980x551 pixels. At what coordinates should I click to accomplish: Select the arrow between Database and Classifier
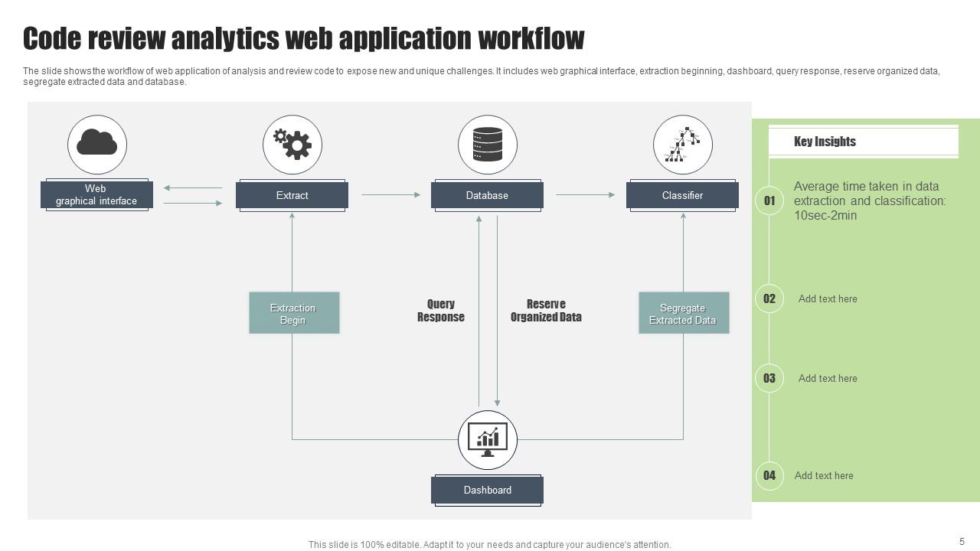click(x=585, y=195)
